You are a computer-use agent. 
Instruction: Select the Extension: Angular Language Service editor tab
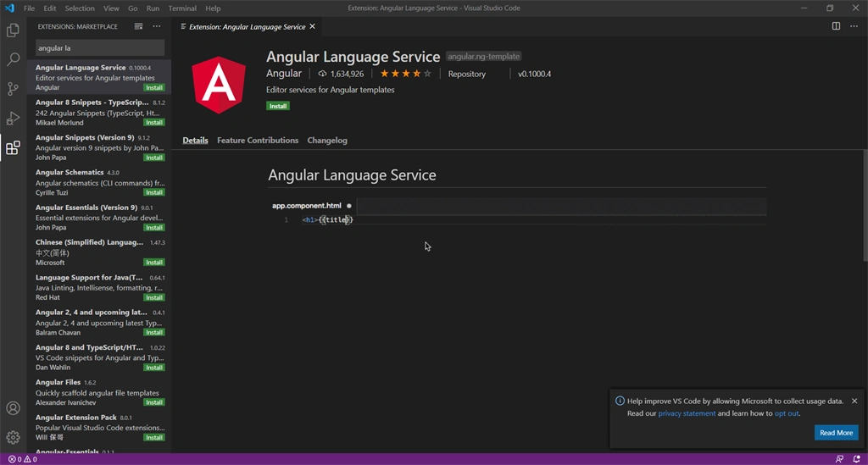[248, 26]
